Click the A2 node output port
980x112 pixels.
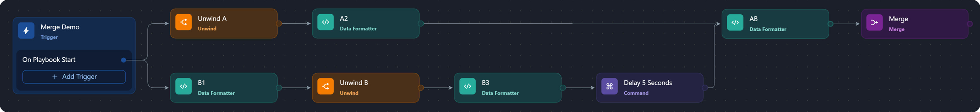pos(420,24)
